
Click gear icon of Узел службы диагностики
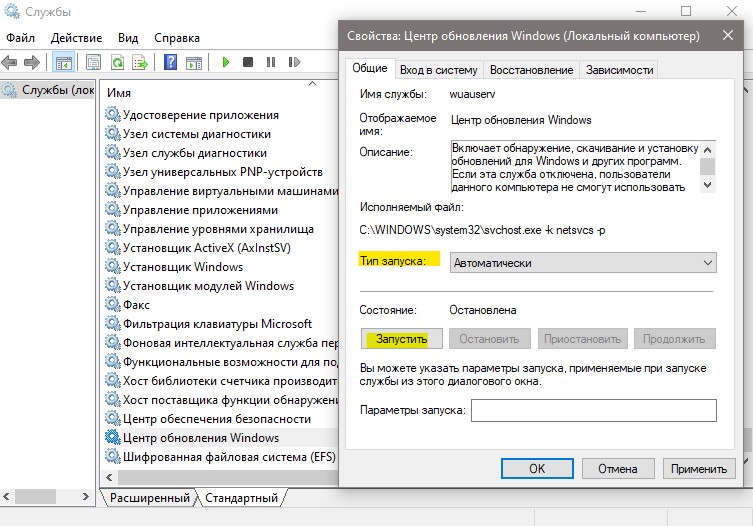coord(112,152)
